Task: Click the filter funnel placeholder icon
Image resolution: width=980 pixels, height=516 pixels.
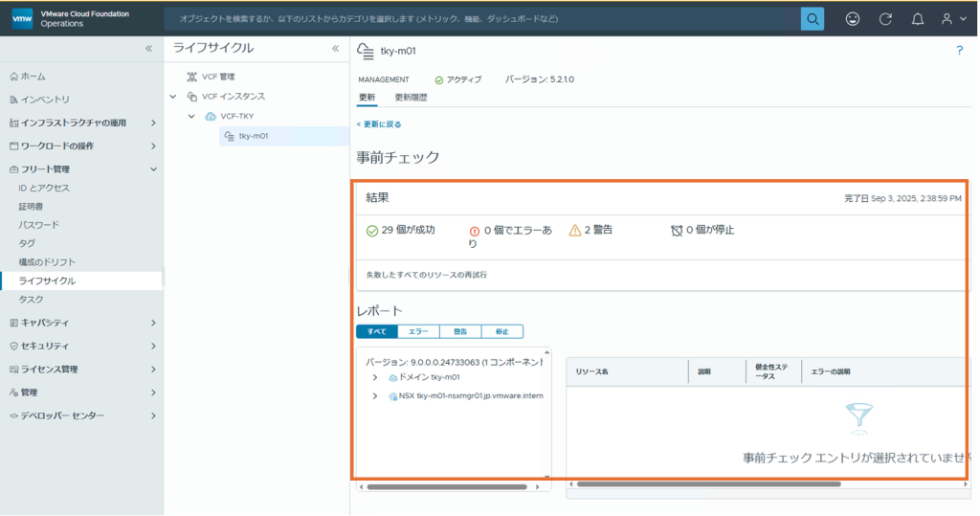Action: (859, 418)
